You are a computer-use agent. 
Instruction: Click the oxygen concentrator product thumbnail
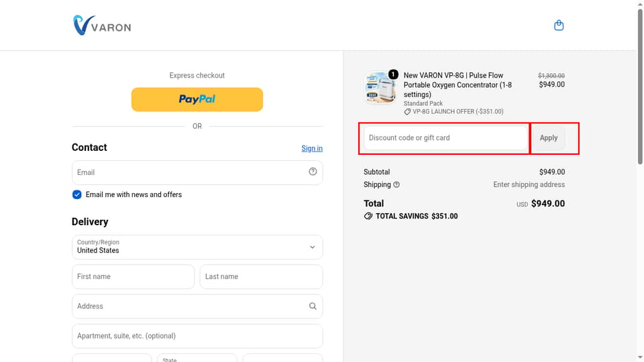(x=380, y=87)
